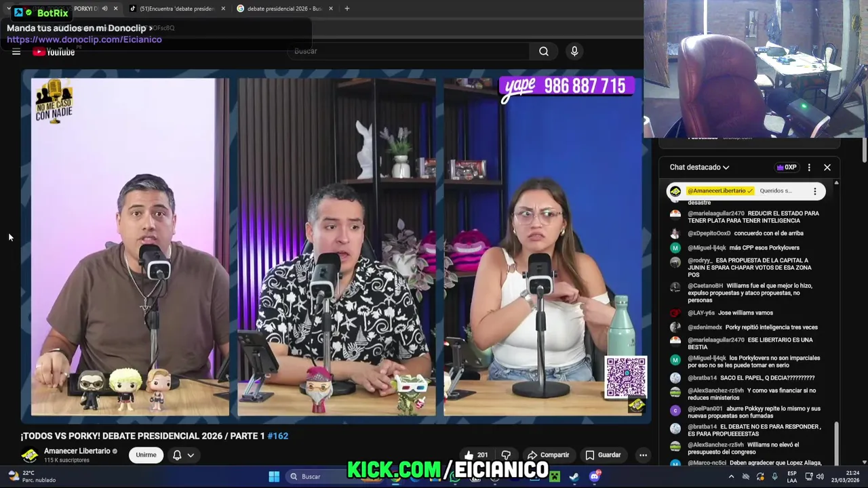This screenshot has width=868, height=488.
Task: Click the Guardar save button
Action: pos(603,455)
